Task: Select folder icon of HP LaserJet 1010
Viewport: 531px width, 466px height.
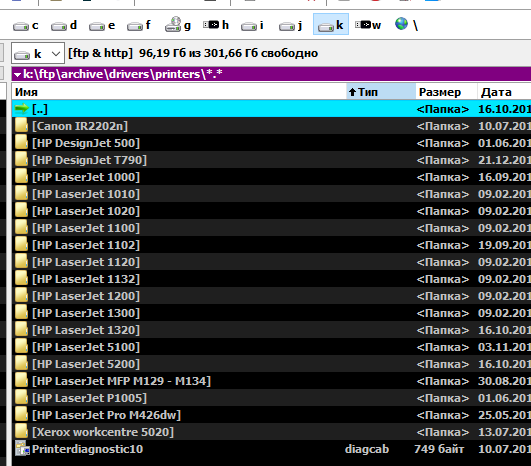Action: coord(21,194)
